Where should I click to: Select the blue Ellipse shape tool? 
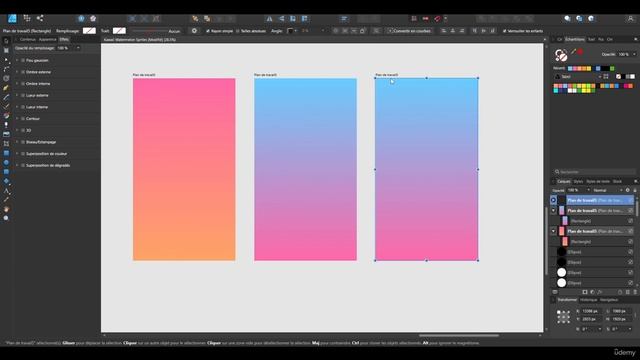6,162
